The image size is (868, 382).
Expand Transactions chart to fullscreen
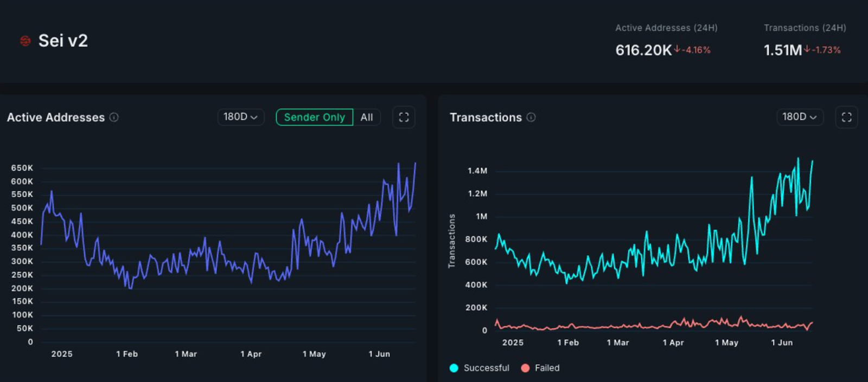[x=846, y=117]
